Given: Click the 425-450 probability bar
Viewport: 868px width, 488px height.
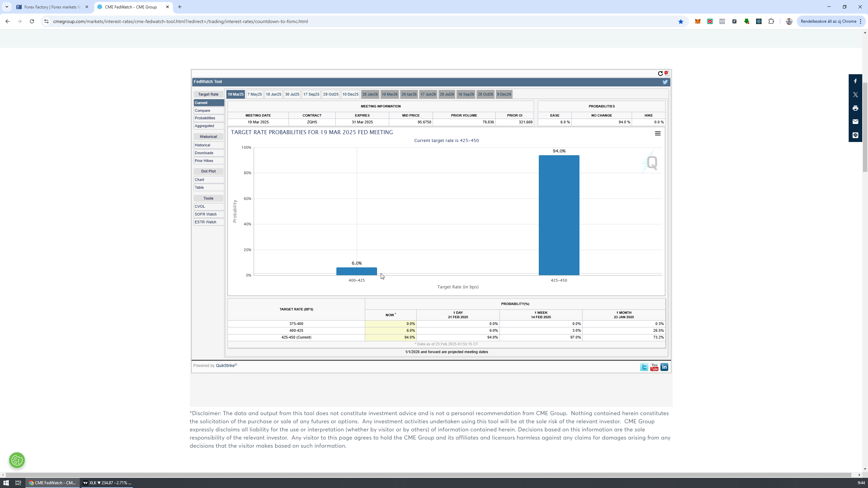Looking at the screenshot, I should click(x=559, y=215).
